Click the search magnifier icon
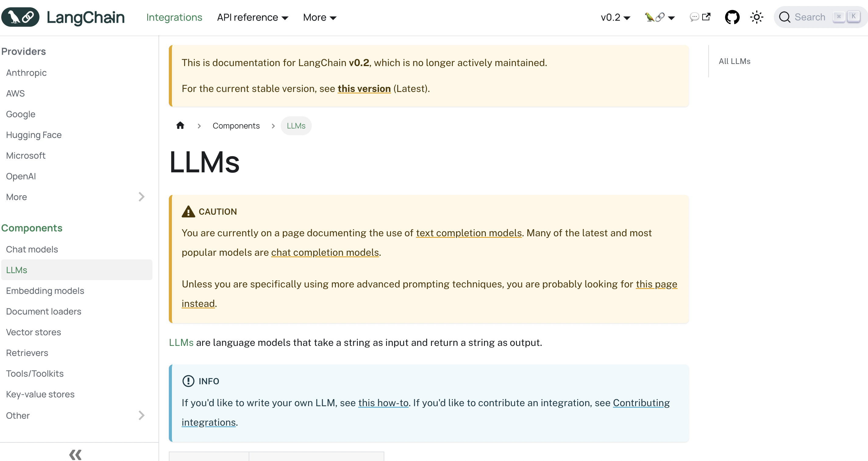Image resolution: width=868 pixels, height=461 pixels. pos(784,17)
